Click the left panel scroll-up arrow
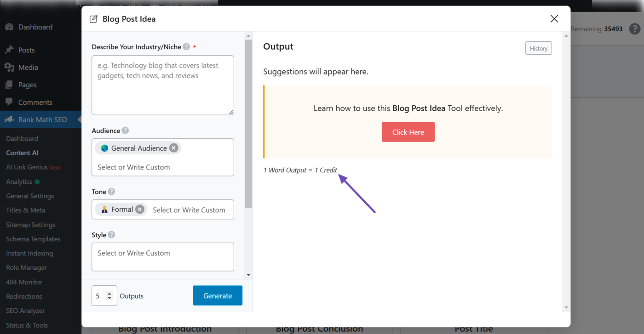This screenshot has width=644, height=334. click(x=248, y=36)
